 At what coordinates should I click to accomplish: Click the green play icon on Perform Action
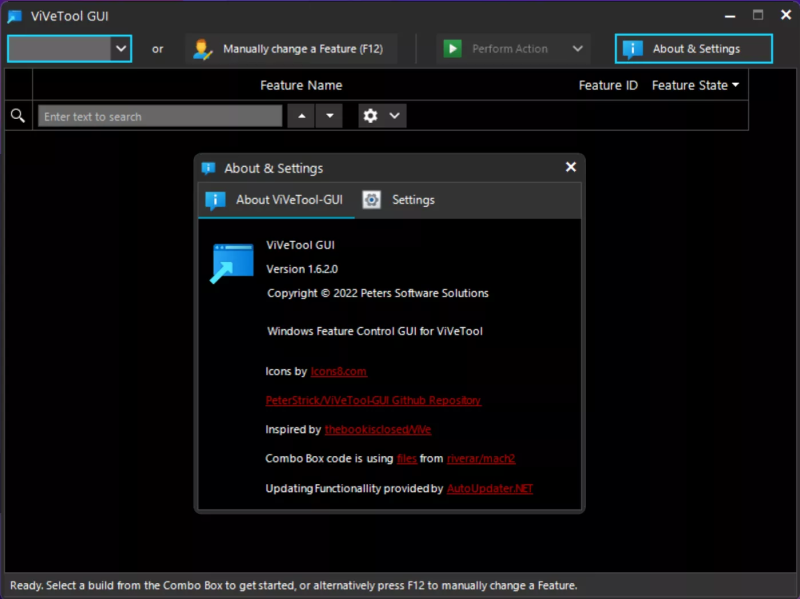[453, 48]
